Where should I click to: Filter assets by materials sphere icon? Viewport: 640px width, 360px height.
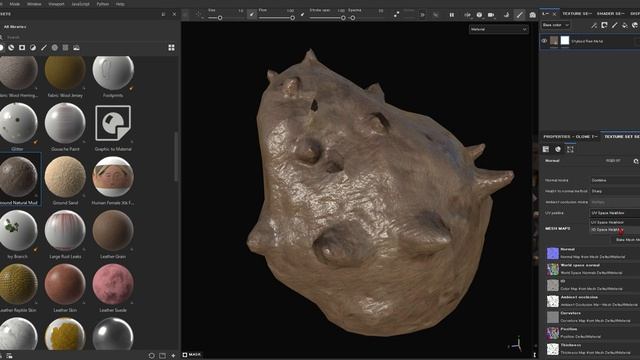(x=2, y=48)
